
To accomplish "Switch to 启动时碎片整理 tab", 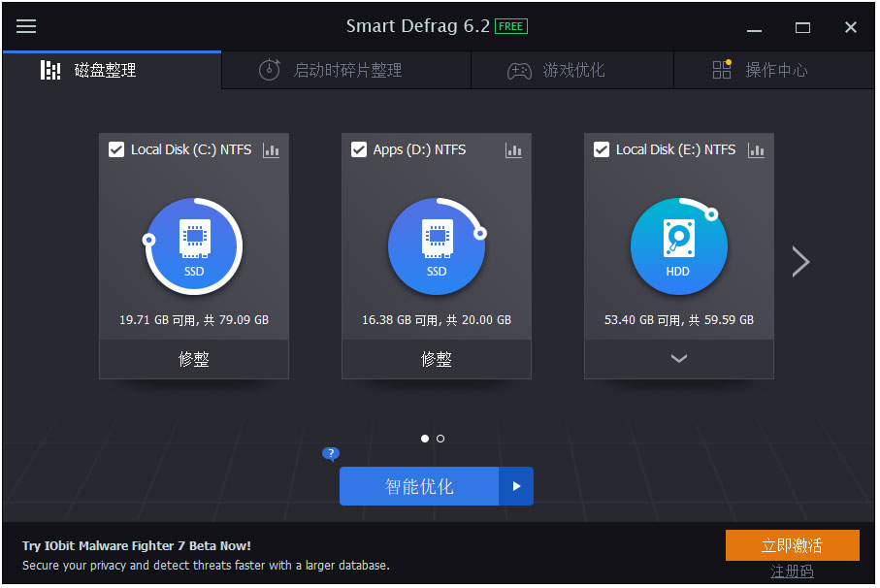I will [346, 70].
